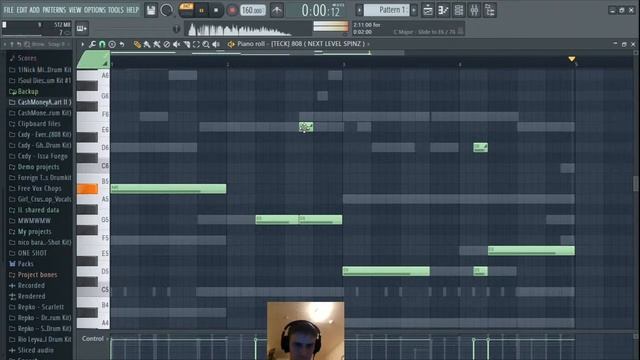This screenshot has width=640, height=360.
Task: Select the long B5 green note
Action: click(168, 189)
